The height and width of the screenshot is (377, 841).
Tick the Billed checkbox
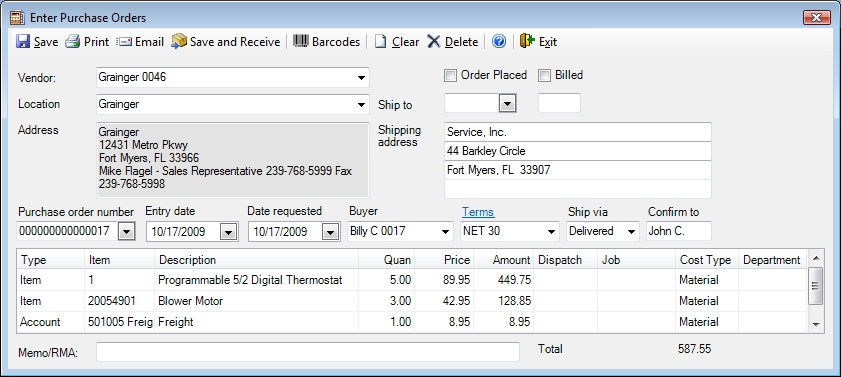[544, 76]
